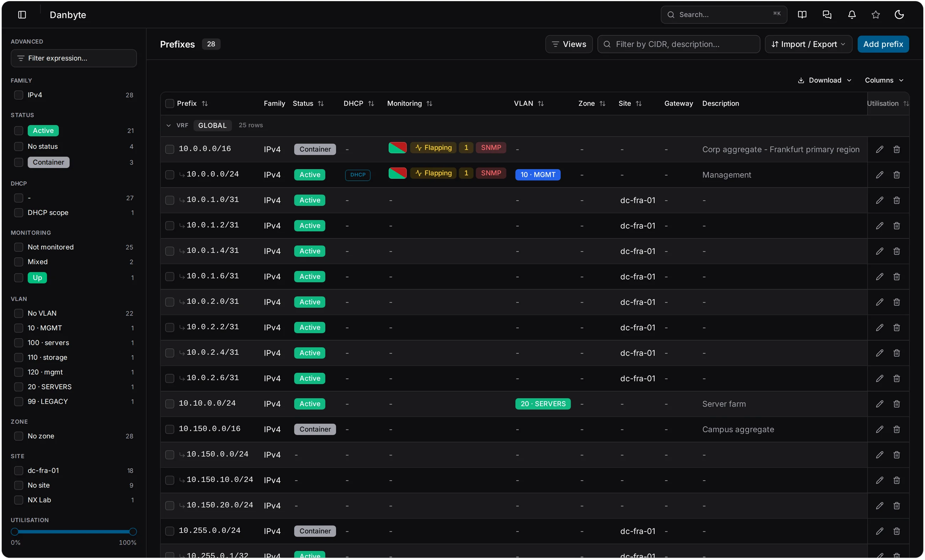Check the IPv4 family filter

[18, 95]
